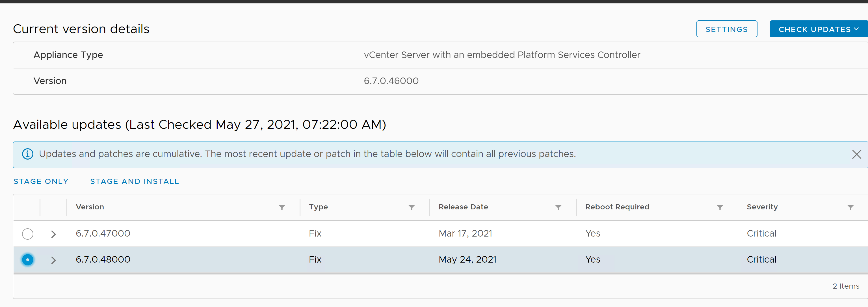
Task: Click Stage Only
Action: pos(41,181)
